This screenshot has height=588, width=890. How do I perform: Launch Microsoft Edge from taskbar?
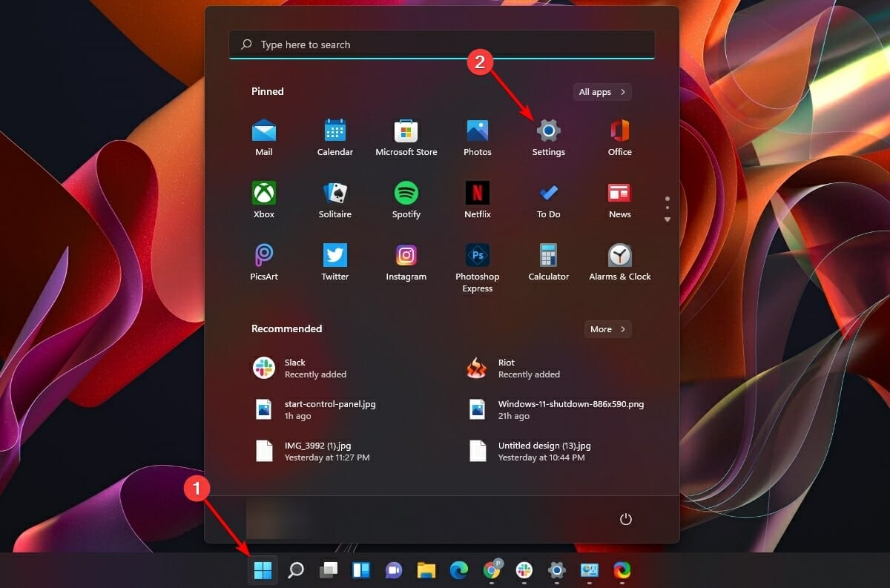(459, 570)
